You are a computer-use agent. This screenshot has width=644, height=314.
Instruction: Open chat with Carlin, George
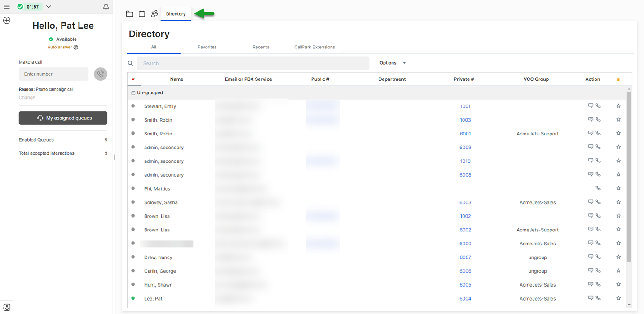(x=591, y=270)
